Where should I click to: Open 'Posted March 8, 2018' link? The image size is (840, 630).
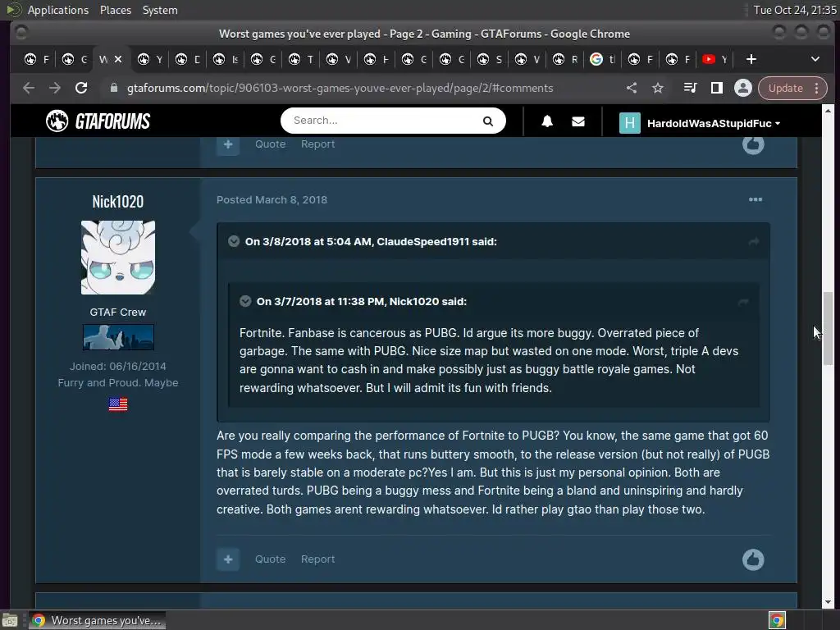(x=272, y=200)
